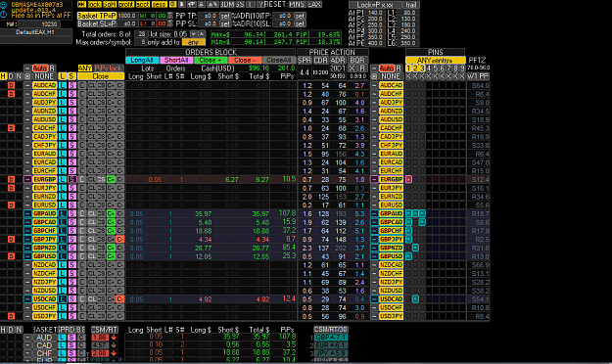Click CDR column header in Price Action

coord(321,60)
